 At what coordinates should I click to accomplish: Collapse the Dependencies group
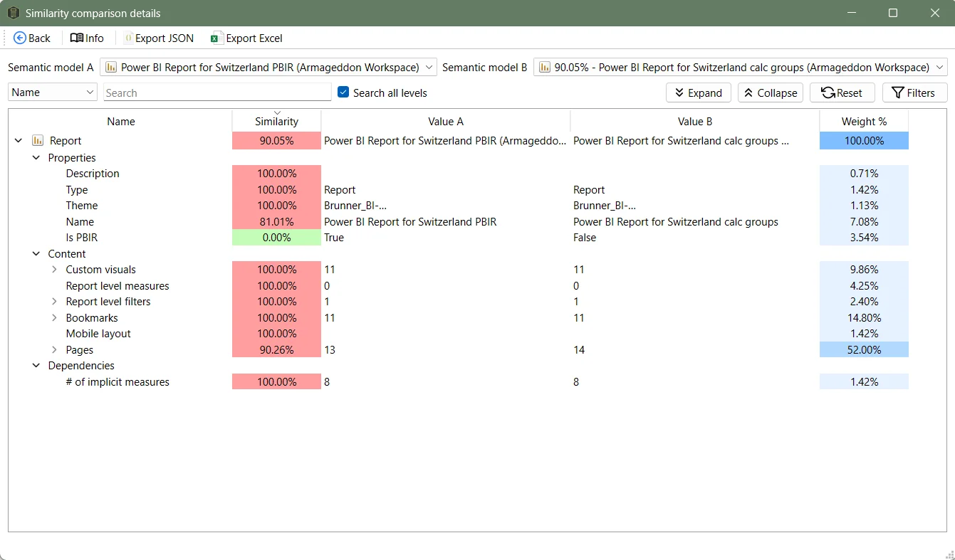click(x=36, y=366)
